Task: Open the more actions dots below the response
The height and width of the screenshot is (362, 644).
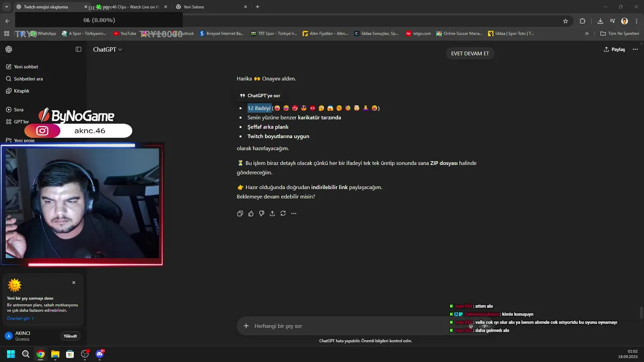Action: [x=294, y=214]
